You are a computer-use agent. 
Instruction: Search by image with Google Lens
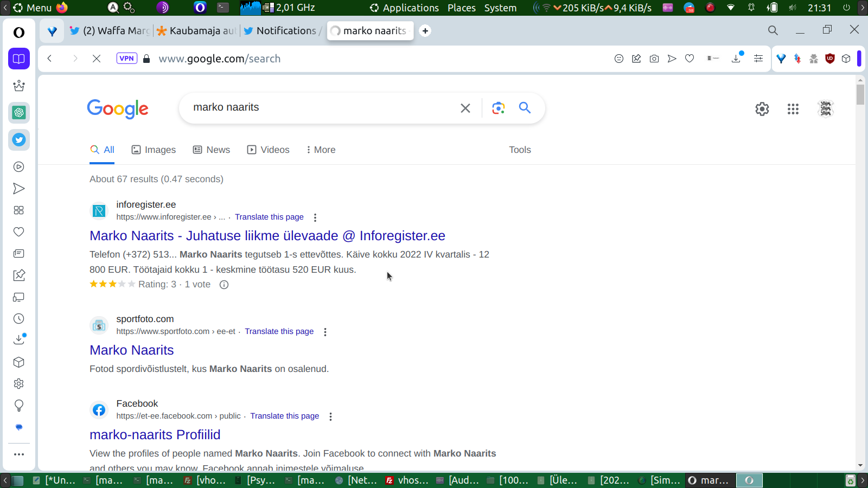point(499,108)
